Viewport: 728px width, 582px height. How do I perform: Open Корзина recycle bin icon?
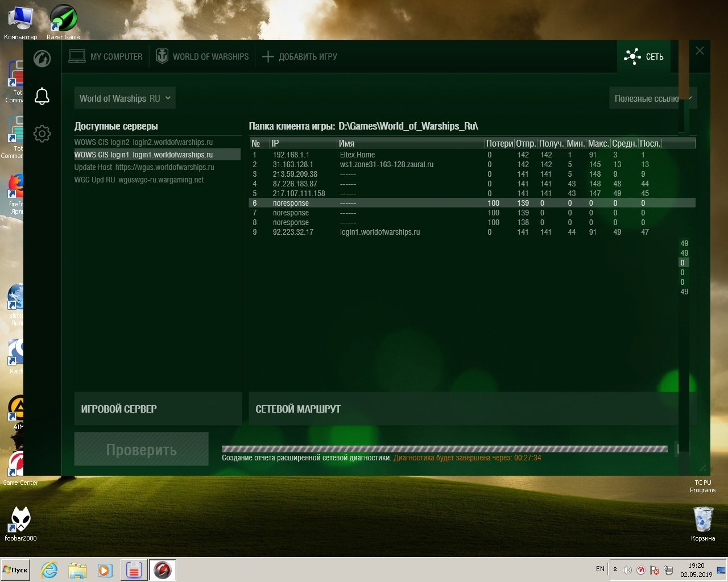tap(703, 523)
